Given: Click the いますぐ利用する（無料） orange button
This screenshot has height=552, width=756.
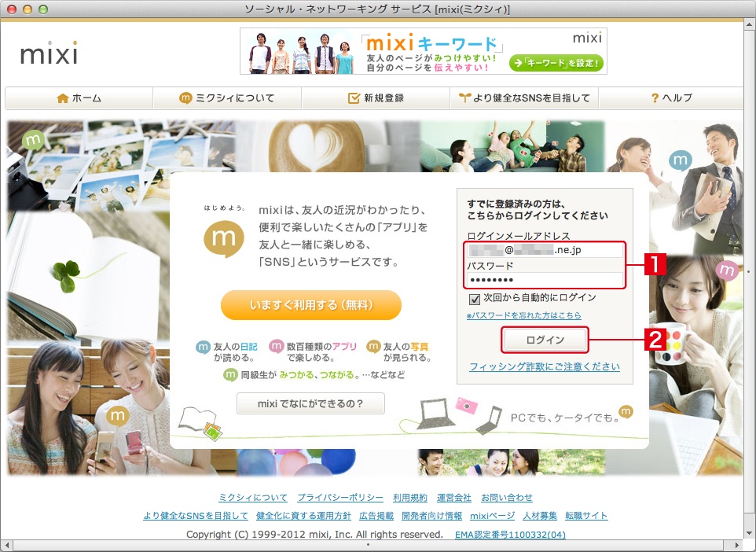Looking at the screenshot, I should point(311,305).
